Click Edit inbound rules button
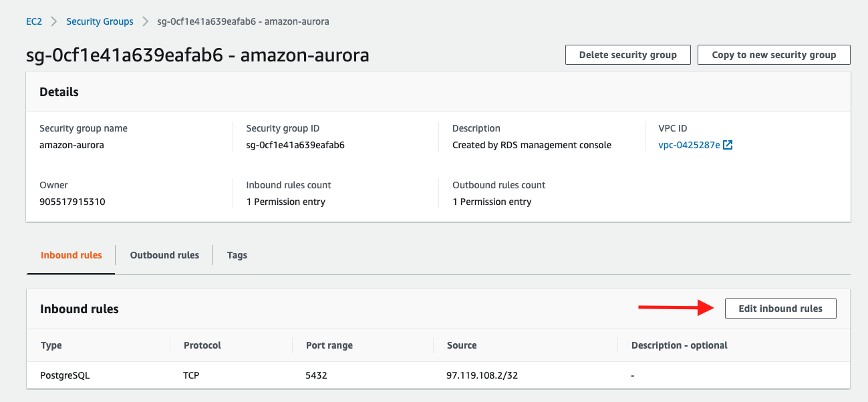Screen dimensions: 868x402 780,309
